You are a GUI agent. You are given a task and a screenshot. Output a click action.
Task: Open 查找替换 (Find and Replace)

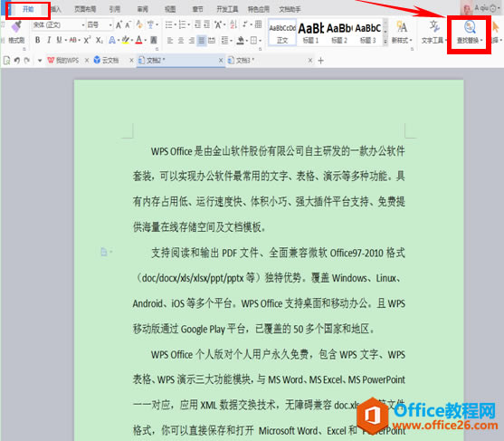coord(470,33)
